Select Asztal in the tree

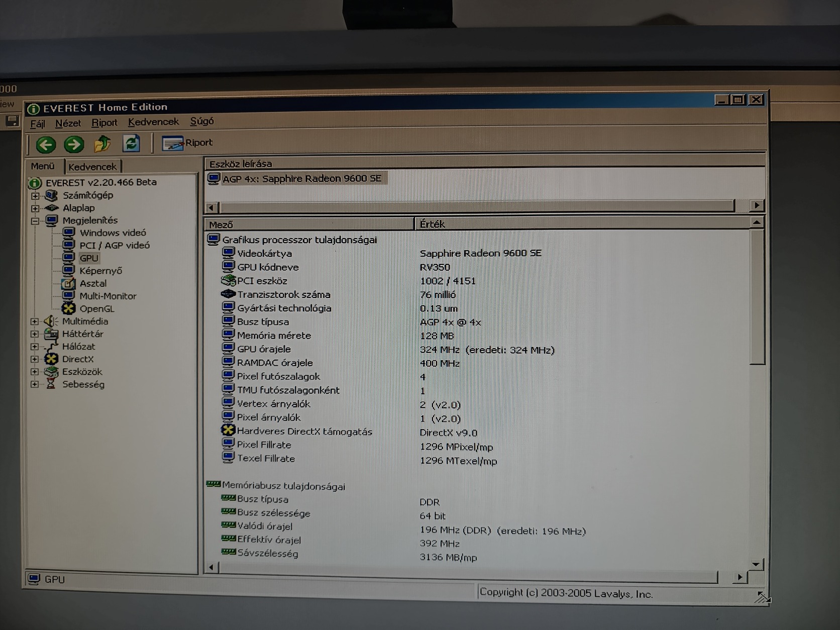click(93, 283)
